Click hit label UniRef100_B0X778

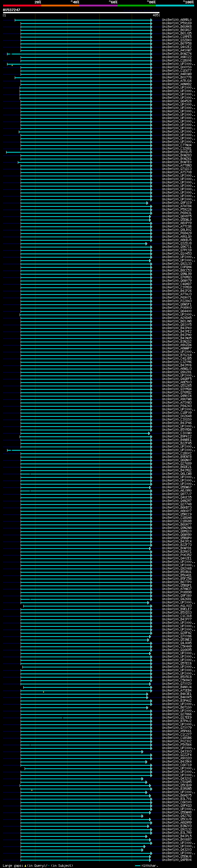coord(177,78)
